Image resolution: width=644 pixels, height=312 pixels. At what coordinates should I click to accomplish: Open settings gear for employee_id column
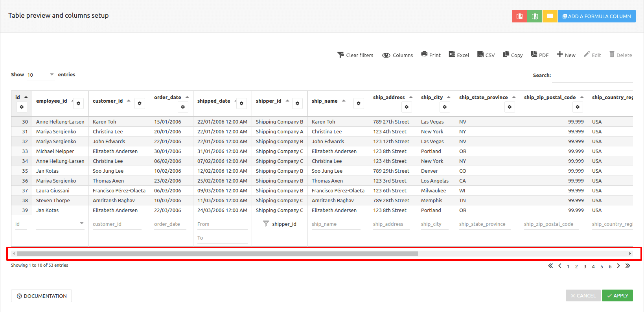click(78, 103)
